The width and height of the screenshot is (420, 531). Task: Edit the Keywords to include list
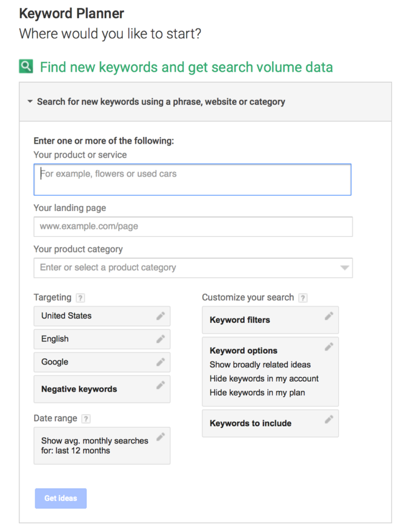click(x=329, y=420)
